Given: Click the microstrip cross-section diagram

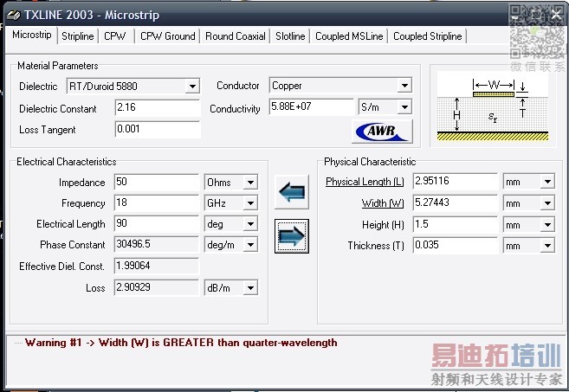Looking at the screenshot, I should click(493, 106).
